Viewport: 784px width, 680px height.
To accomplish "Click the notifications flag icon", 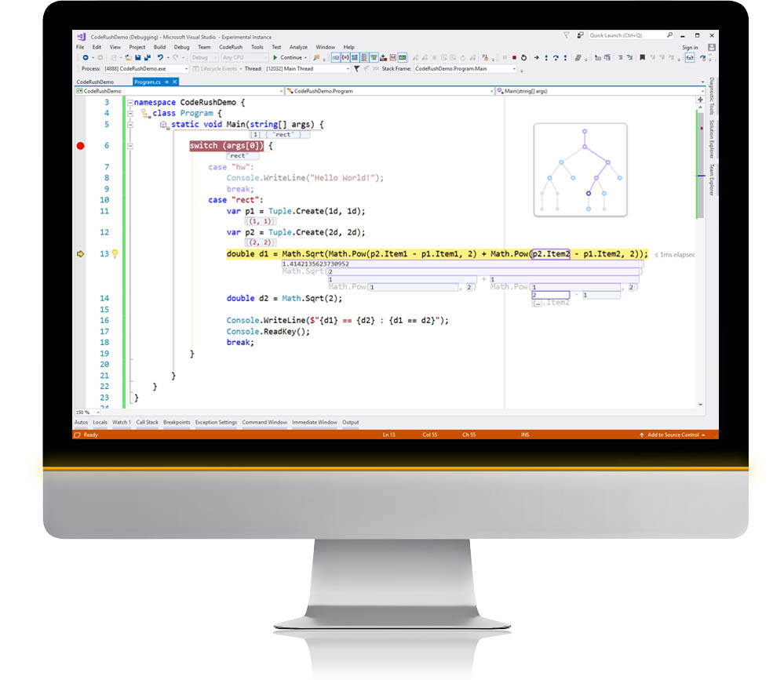I will coord(567,35).
